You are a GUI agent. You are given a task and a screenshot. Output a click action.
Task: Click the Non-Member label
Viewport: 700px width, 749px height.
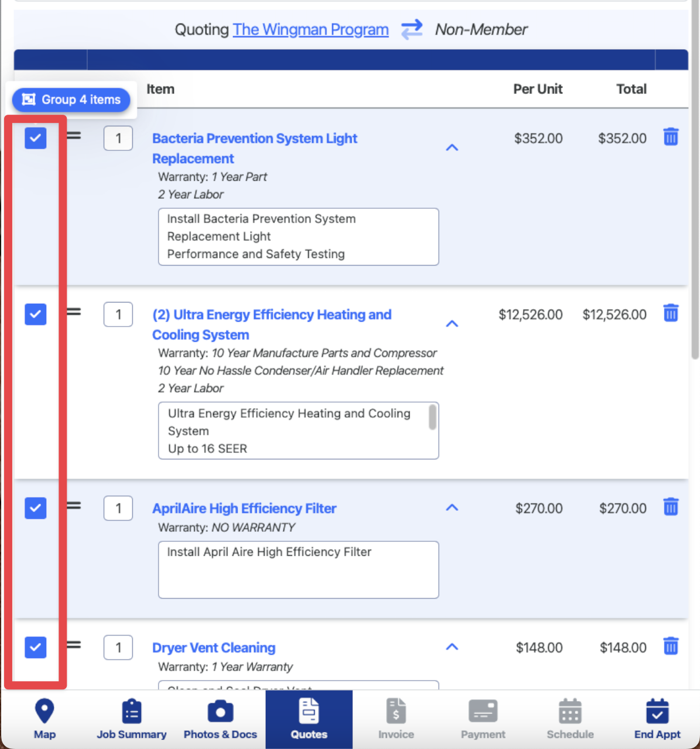click(x=481, y=29)
